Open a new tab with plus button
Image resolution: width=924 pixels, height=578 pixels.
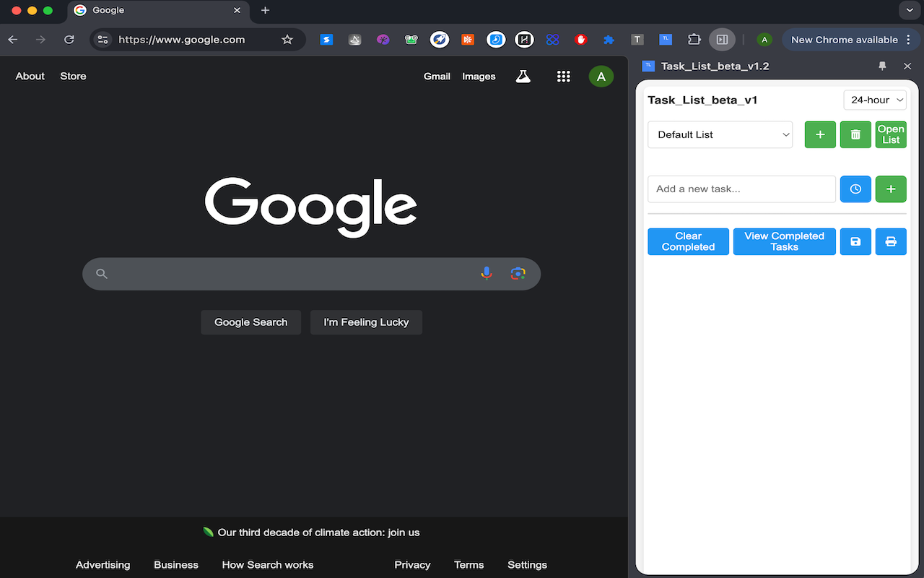tap(265, 10)
